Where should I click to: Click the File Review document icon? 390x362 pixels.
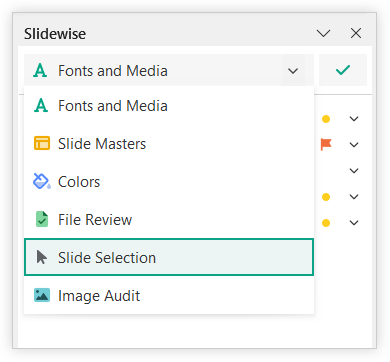pyautogui.click(x=42, y=219)
